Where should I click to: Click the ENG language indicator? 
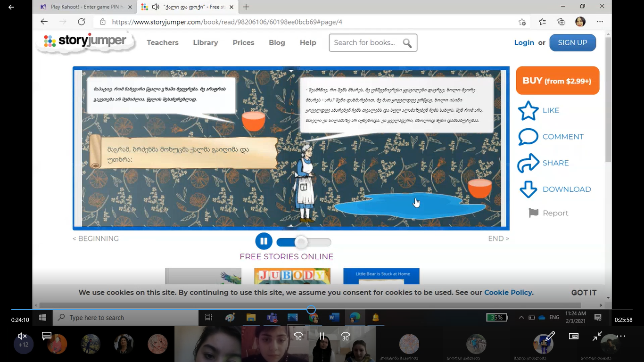(x=554, y=318)
